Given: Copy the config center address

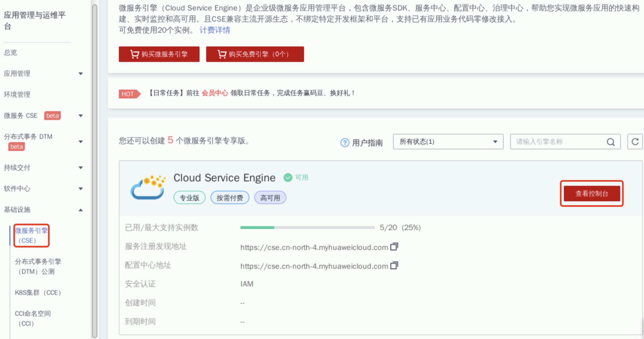Looking at the screenshot, I should pos(394,266).
